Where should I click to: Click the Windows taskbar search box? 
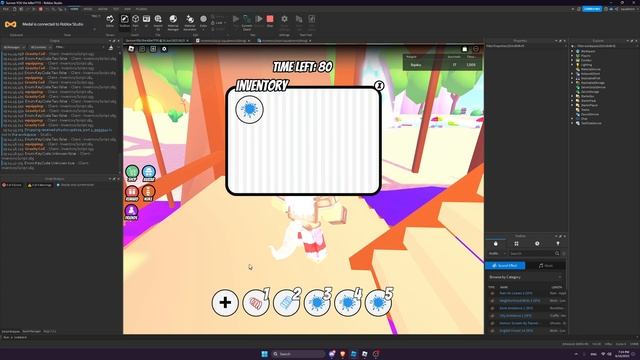(298, 354)
